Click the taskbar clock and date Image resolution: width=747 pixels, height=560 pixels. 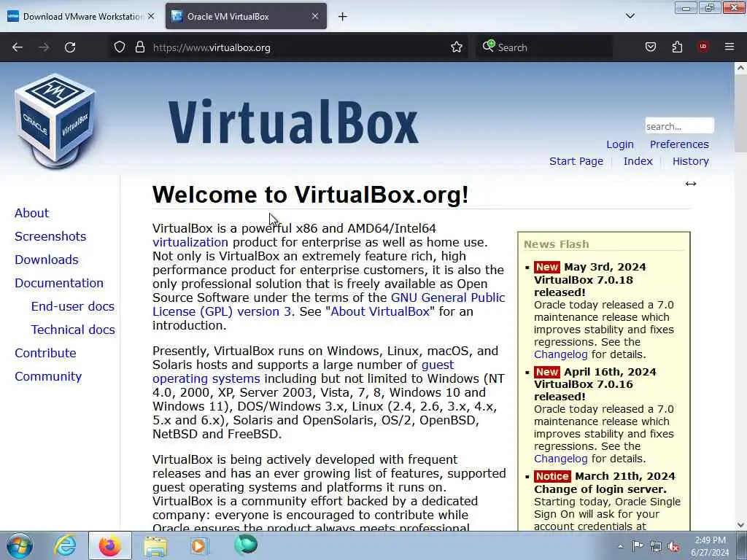(710, 546)
